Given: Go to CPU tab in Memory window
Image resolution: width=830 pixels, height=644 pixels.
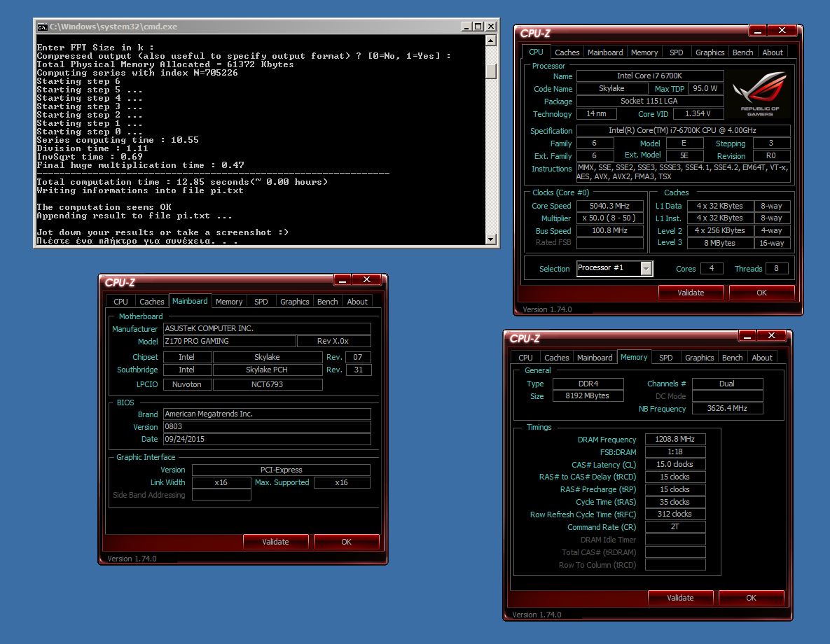Looking at the screenshot, I should [x=525, y=358].
